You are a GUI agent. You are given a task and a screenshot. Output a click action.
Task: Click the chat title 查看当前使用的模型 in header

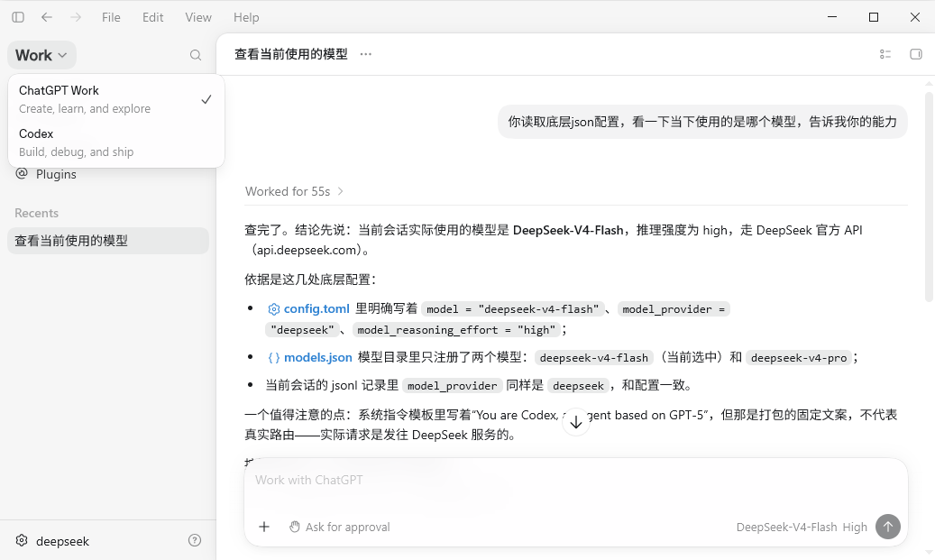(291, 54)
